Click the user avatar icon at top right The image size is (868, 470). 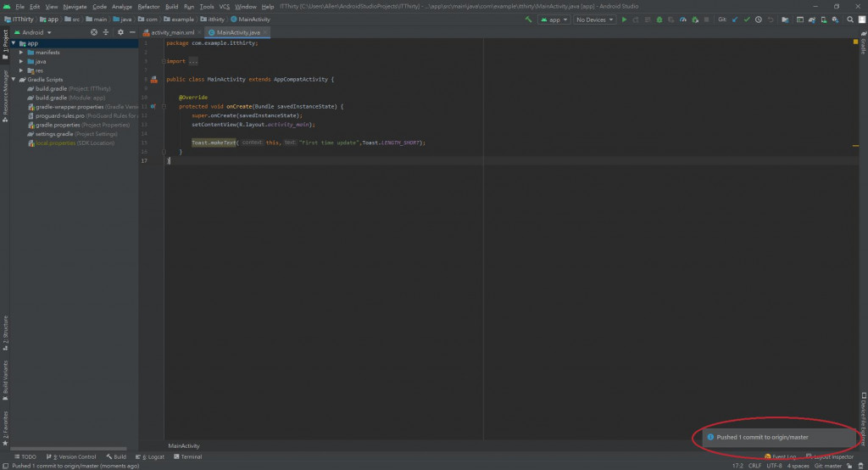tap(862, 20)
